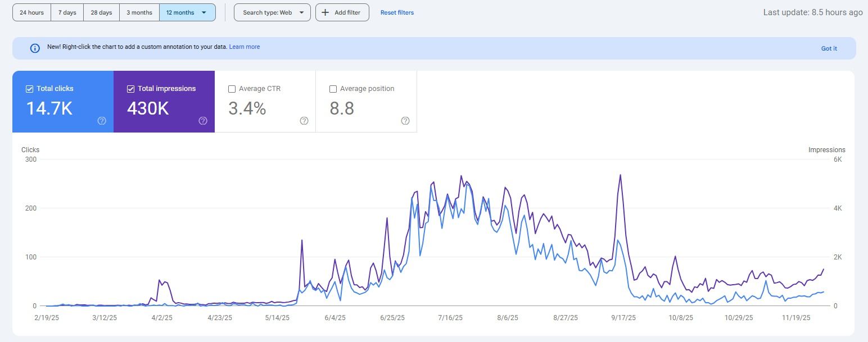Enable the Average position checkbox

pos(333,89)
